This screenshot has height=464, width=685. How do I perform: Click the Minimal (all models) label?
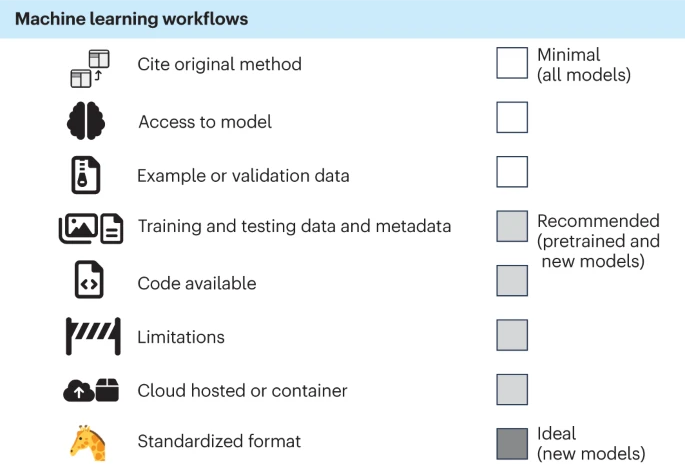(583, 65)
